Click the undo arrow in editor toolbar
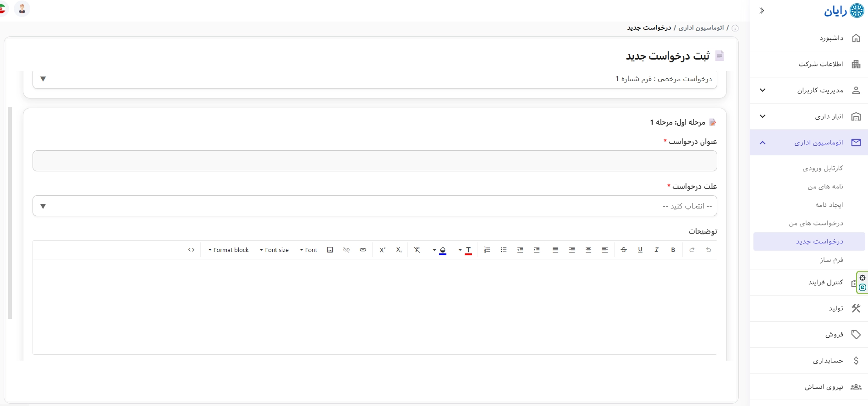Screen dimensions: 868x406 [x=709, y=250]
